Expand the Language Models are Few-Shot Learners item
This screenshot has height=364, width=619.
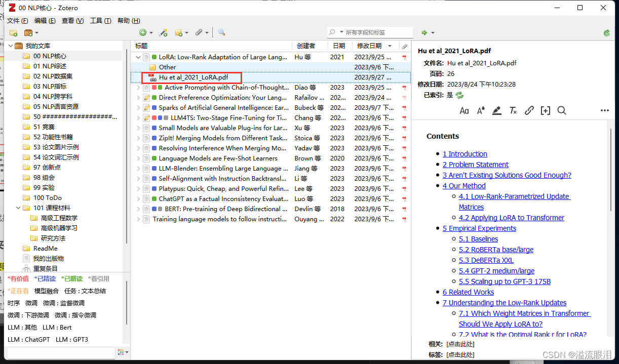[x=138, y=158]
